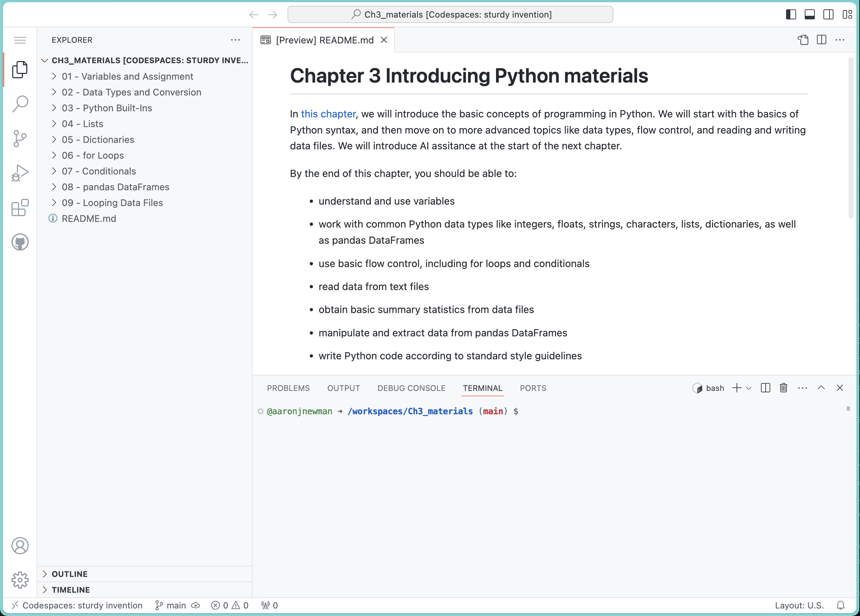Expand the 04 - Lists folder
Screen dimensions: 860x616
[82, 123]
